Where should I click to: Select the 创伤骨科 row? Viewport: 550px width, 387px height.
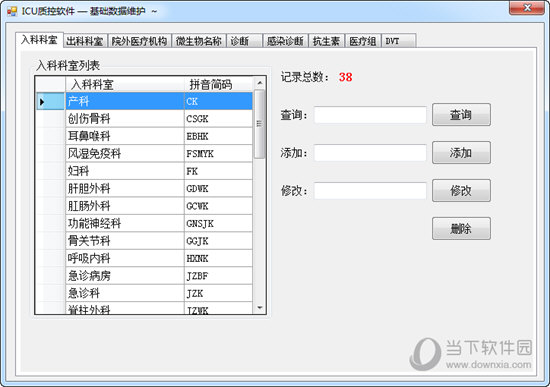point(144,119)
